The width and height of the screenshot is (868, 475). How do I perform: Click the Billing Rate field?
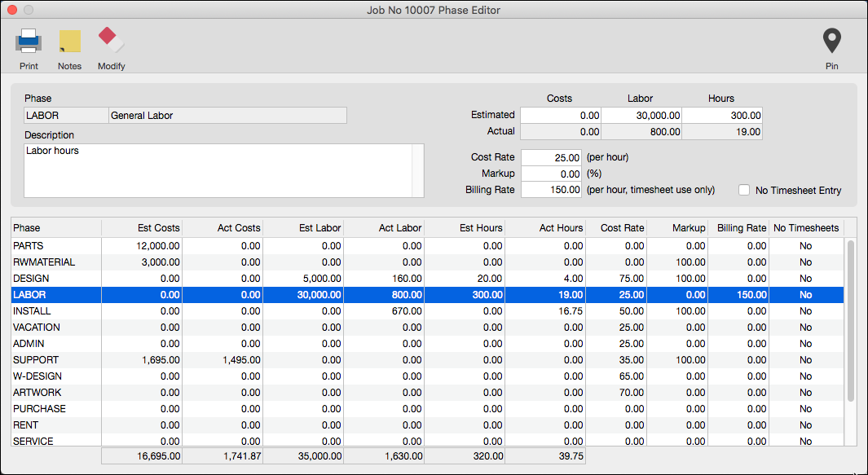[x=552, y=190]
